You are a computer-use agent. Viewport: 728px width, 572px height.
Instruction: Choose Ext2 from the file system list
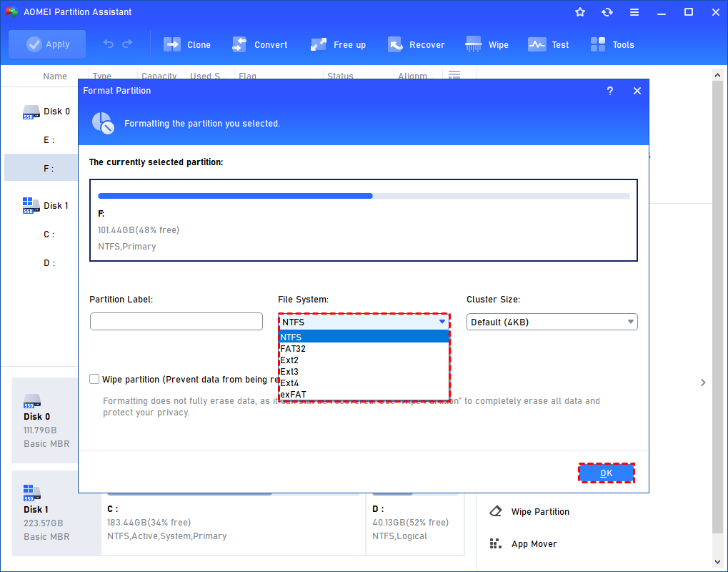point(364,360)
